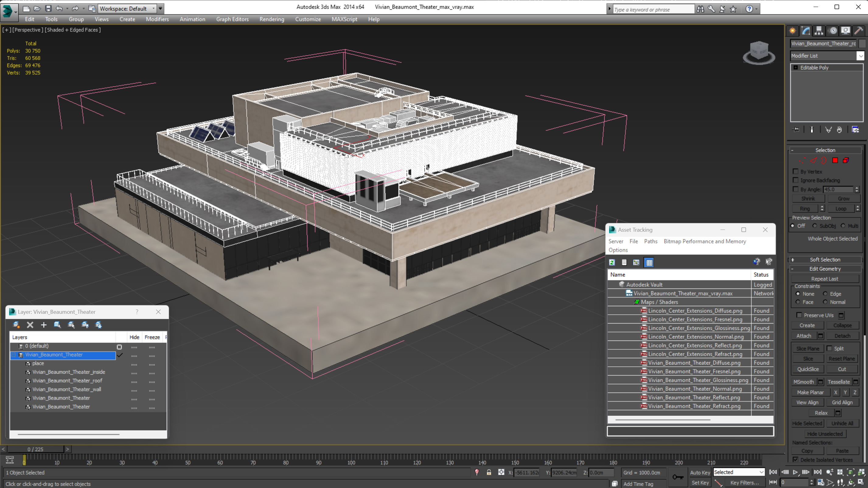The width and height of the screenshot is (868, 488).
Task: Open Paths menu in Asset Tracking
Action: [650, 241]
